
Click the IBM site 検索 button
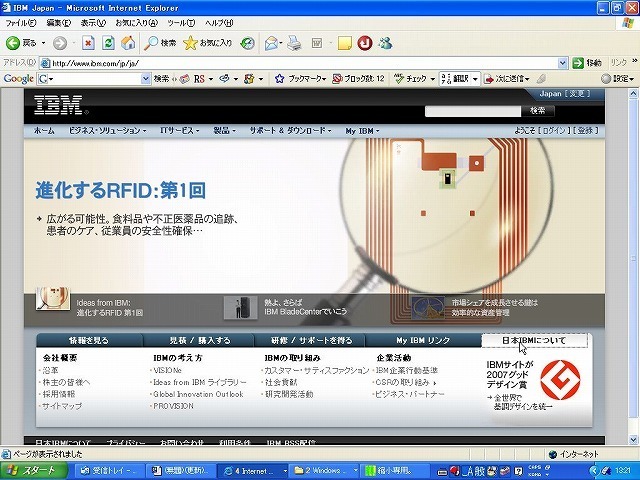538,111
